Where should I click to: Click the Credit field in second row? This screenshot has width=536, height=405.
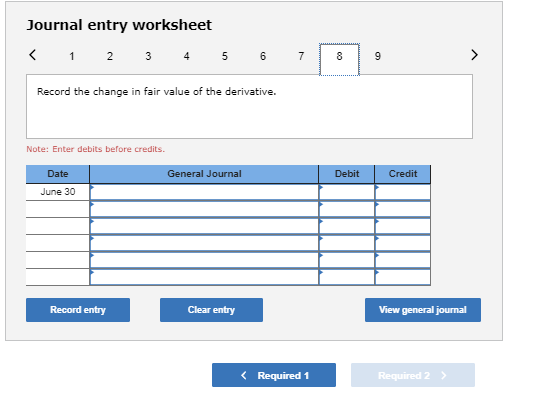pos(403,209)
